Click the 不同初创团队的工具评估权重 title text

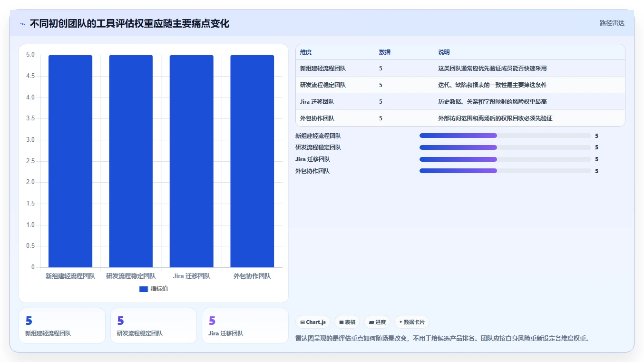(x=129, y=23)
